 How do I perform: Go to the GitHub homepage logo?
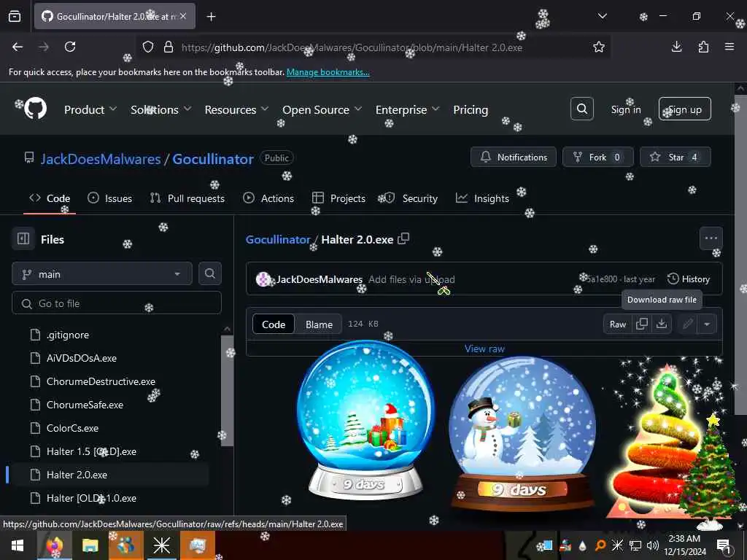(36, 109)
